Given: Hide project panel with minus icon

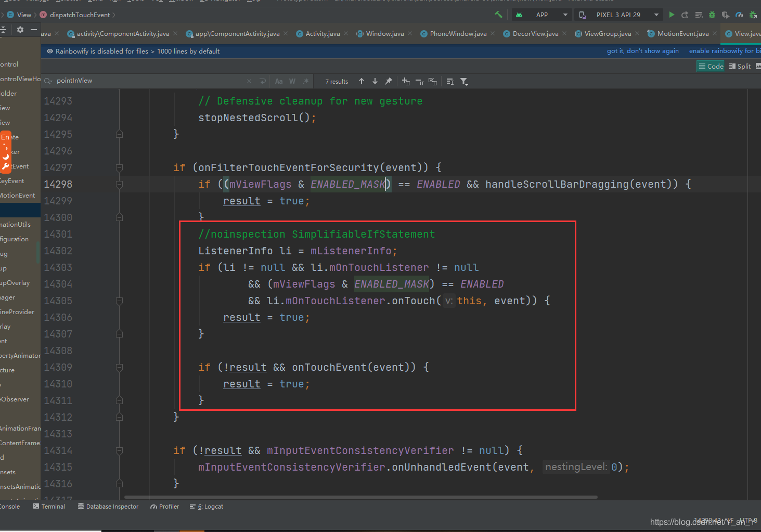Looking at the screenshot, I should click(x=34, y=30).
